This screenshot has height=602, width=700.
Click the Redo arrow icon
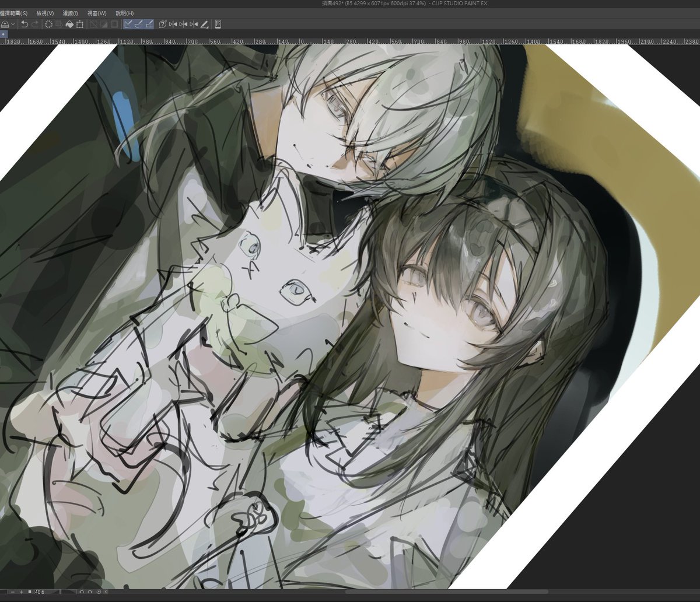coord(35,24)
